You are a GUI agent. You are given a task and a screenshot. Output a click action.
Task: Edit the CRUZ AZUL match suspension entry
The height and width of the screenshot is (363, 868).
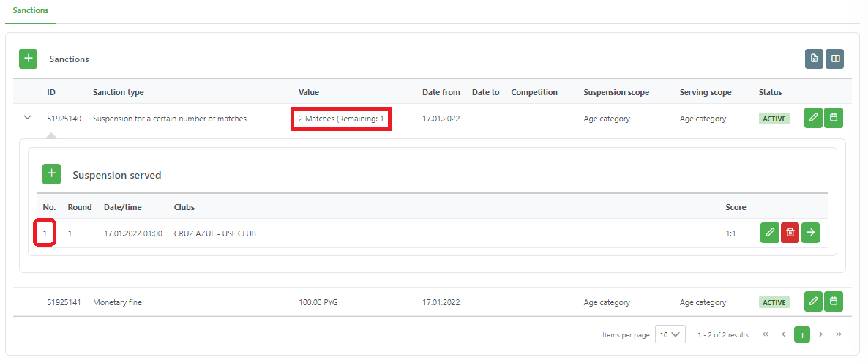[770, 233]
